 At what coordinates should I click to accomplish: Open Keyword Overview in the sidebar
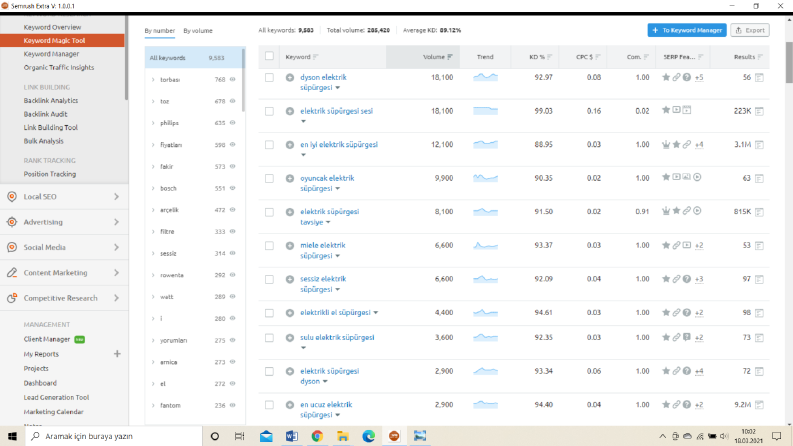(52, 27)
